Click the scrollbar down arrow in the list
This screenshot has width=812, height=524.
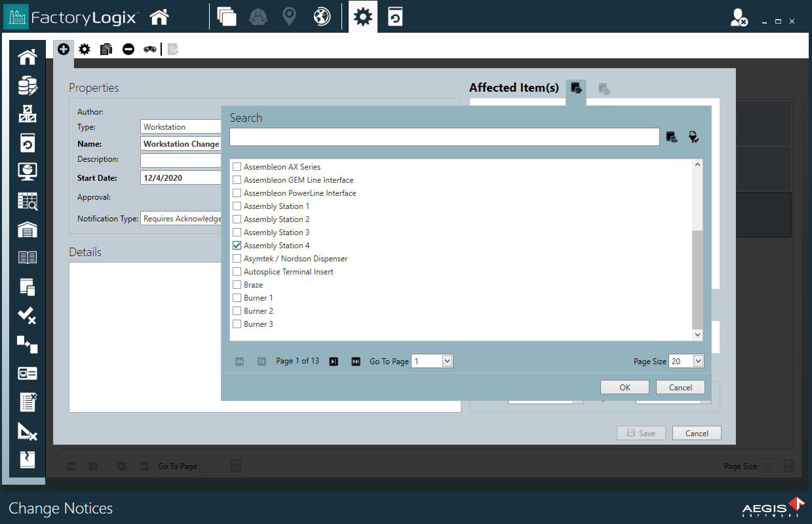(x=697, y=334)
